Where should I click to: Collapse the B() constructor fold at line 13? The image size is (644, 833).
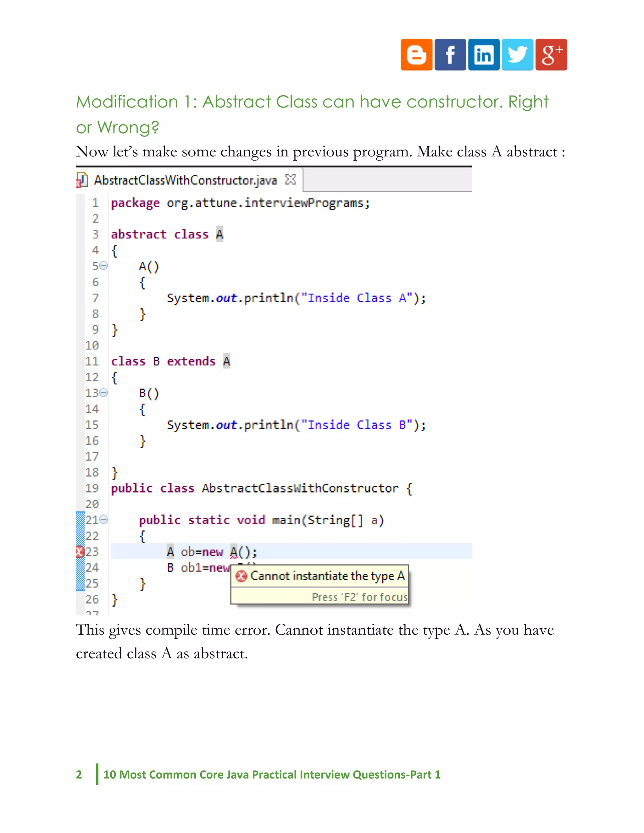104,393
